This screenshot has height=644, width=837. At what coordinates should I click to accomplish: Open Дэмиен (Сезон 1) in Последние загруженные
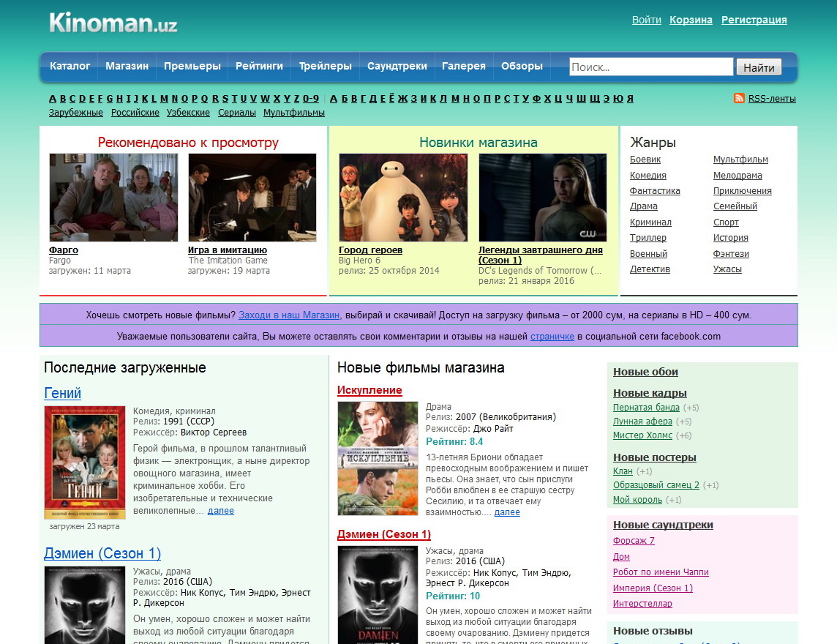(x=102, y=553)
